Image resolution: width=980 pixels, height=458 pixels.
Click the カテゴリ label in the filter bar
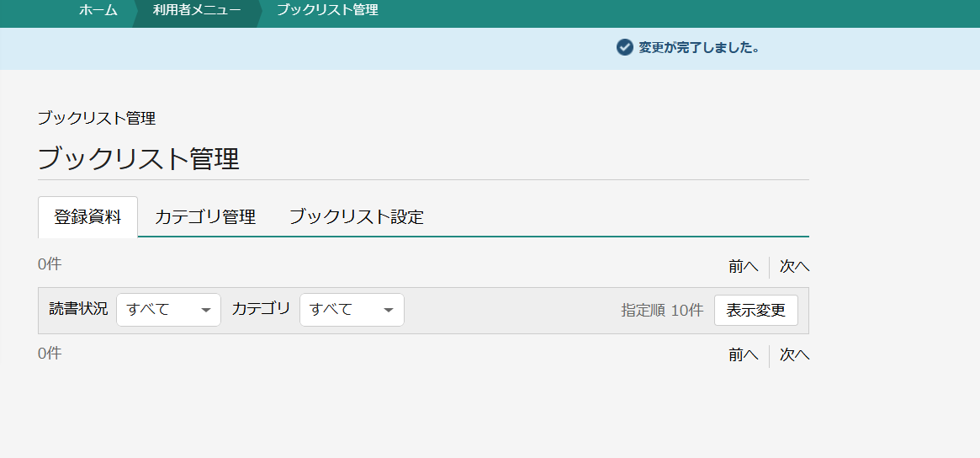point(262,309)
